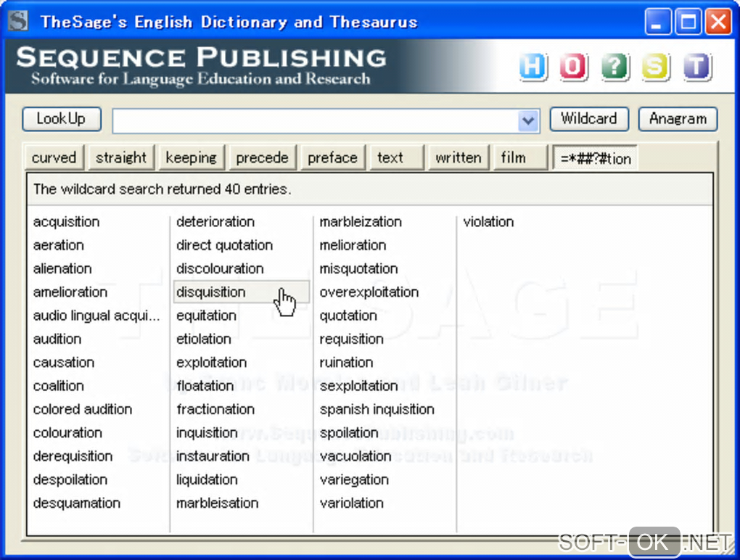The width and height of the screenshot is (740, 560).
Task: Select the entry violation
Action: (488, 222)
